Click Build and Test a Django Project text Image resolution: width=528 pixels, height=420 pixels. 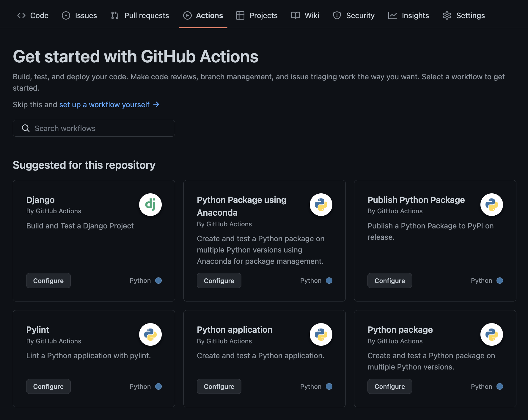pos(80,226)
